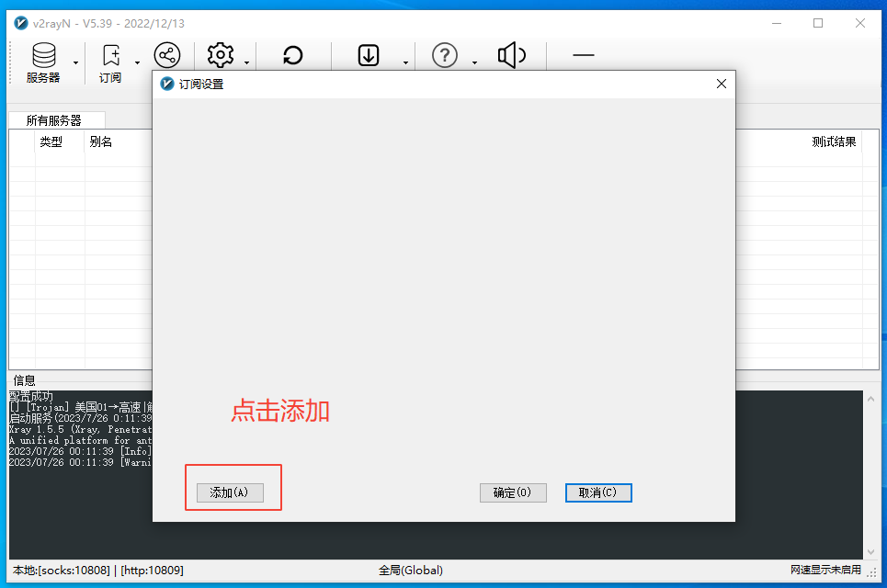Open the 服务器 (servers) database icon
The image size is (887, 588).
pos(44,55)
